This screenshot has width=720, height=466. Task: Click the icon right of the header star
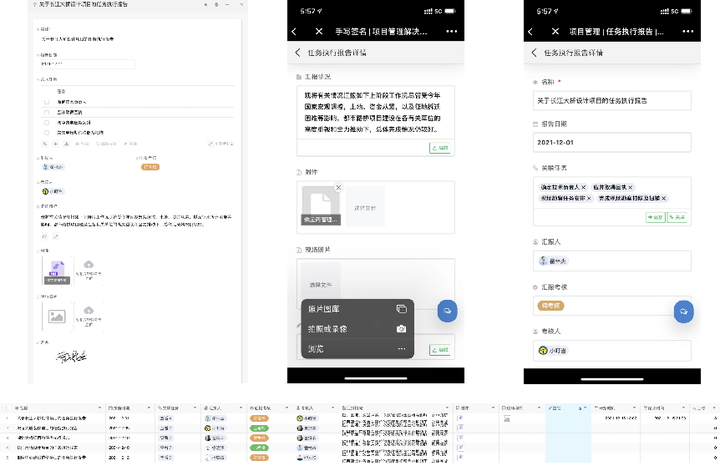click(216, 5)
